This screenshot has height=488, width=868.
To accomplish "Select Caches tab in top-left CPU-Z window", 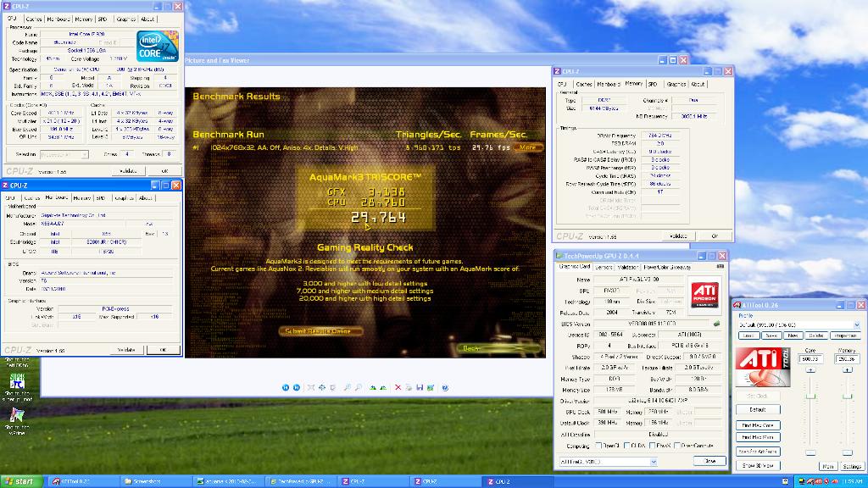I will 34,19.
